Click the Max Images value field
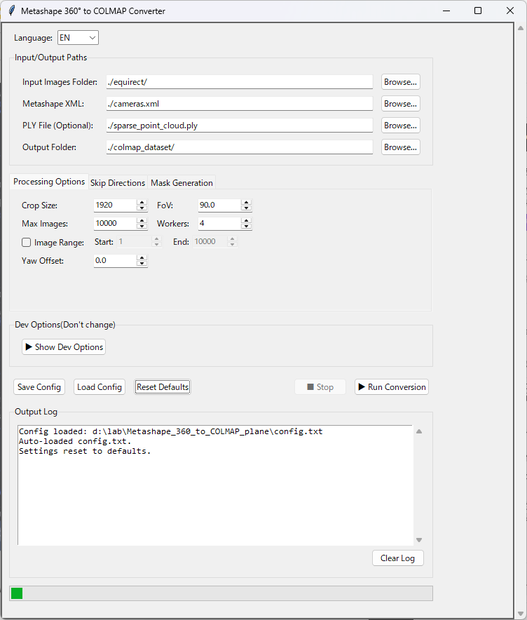Image resolution: width=527 pixels, height=620 pixels. click(x=115, y=223)
